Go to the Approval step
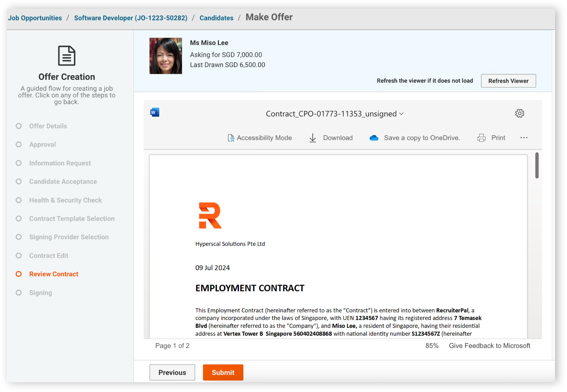The image size is (567, 392). 43,144
